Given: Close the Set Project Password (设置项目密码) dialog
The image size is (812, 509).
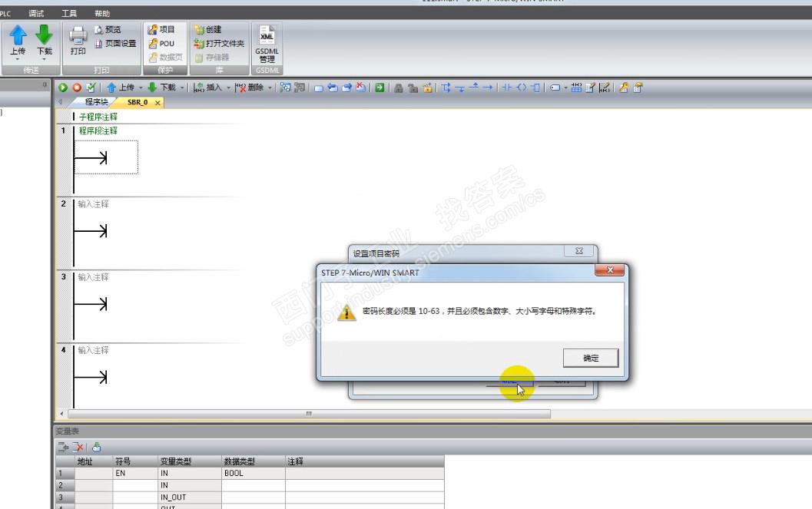Looking at the screenshot, I should [579, 251].
